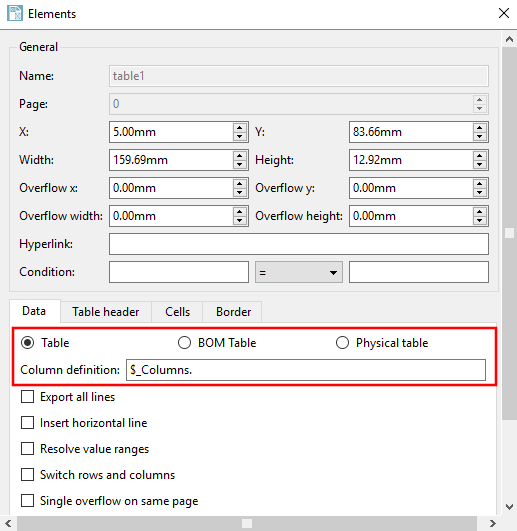Click horizontal scrollbar right arrow
The width and height of the screenshot is (517, 531).
coord(492,523)
